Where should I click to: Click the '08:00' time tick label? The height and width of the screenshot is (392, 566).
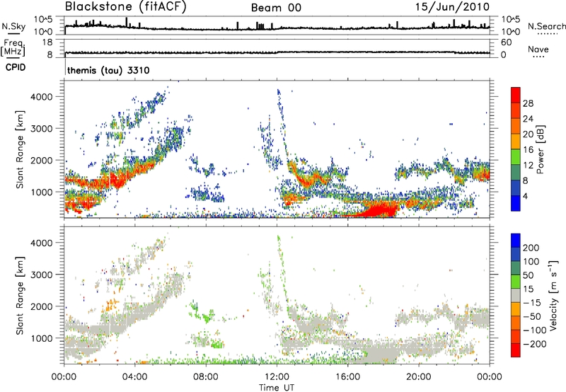click(x=206, y=377)
